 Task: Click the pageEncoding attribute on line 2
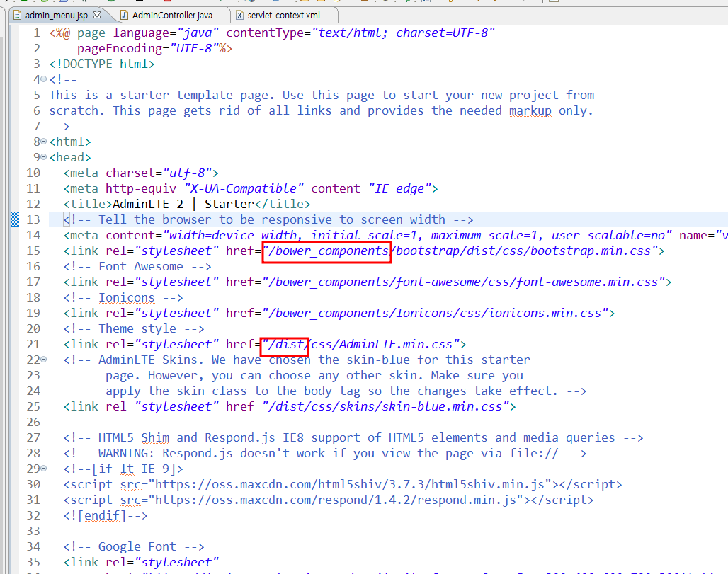(x=119, y=48)
